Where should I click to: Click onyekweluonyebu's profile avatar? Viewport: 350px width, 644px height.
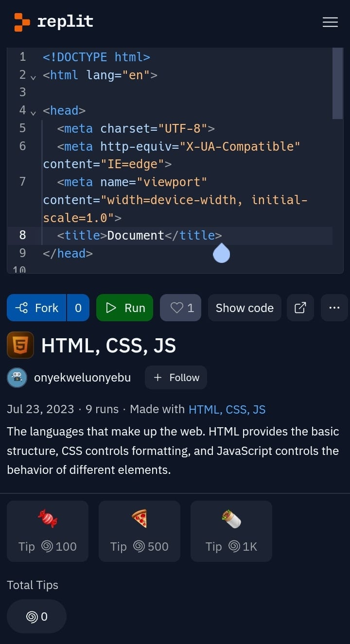click(x=17, y=377)
